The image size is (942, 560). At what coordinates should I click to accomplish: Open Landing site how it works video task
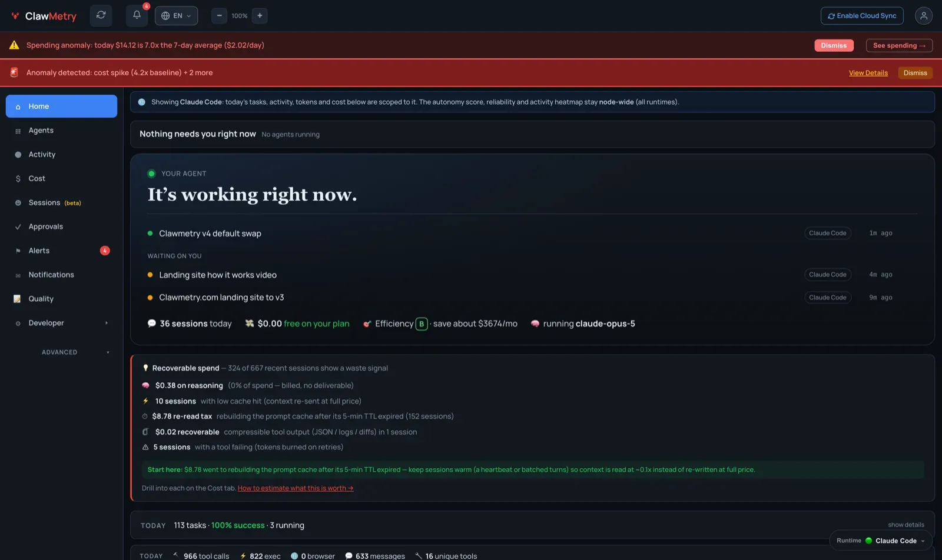tap(217, 275)
